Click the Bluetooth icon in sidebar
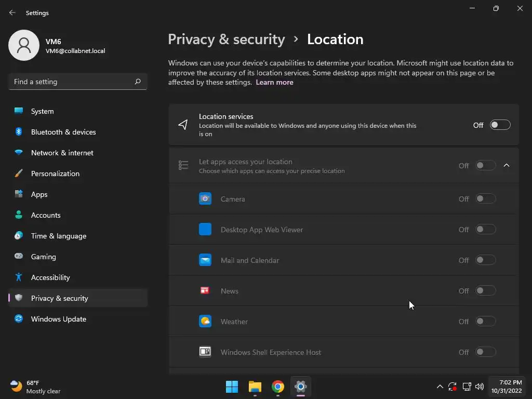The image size is (532, 399). [19, 131]
